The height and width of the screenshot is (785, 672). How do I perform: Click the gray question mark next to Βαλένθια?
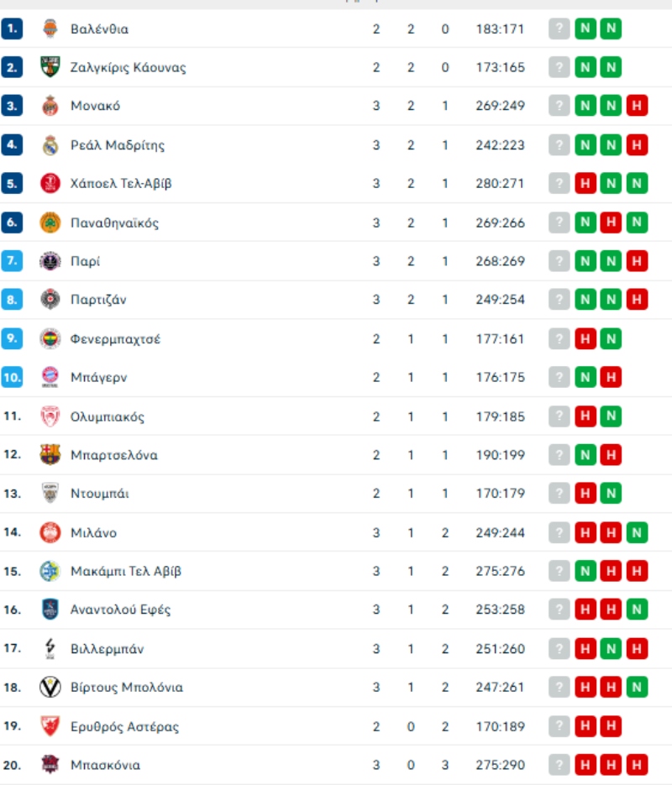[x=559, y=29]
